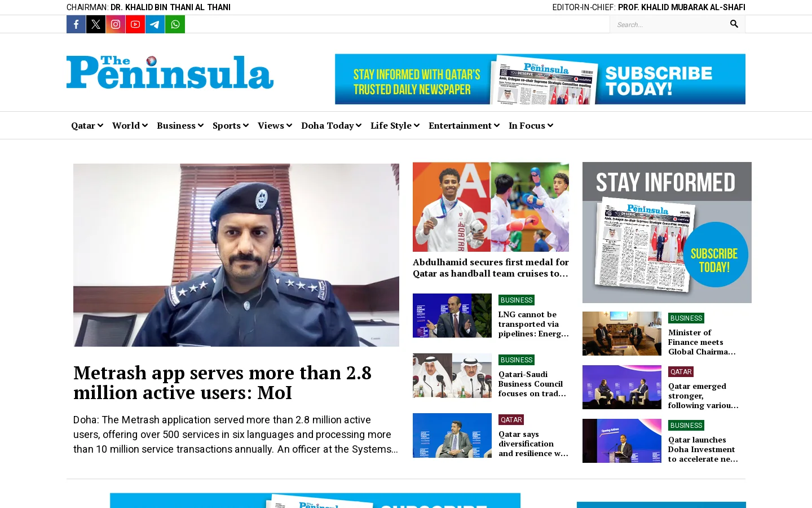Open the YouTube social icon
Screen dimensions: 812x508
point(135,24)
